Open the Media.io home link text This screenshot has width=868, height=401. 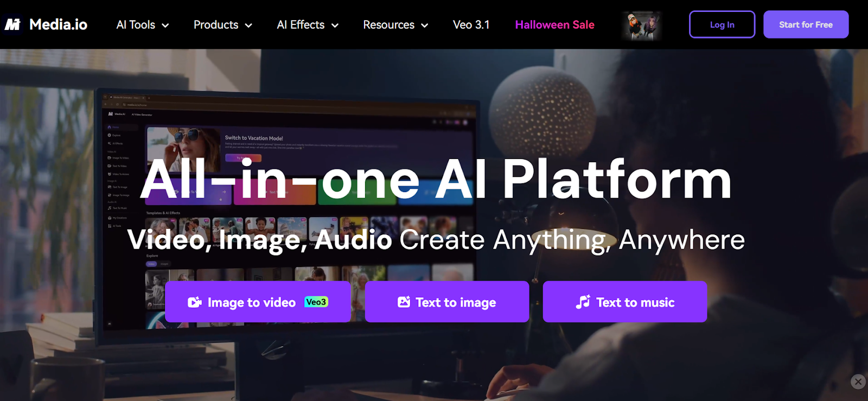tap(58, 24)
